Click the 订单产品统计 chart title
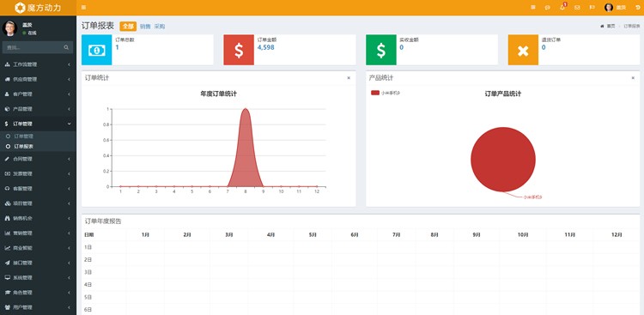The width and height of the screenshot is (644, 315). [x=503, y=94]
